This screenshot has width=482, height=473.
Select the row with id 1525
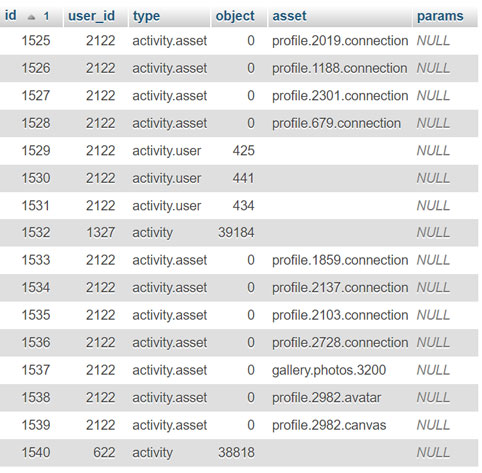click(x=239, y=41)
